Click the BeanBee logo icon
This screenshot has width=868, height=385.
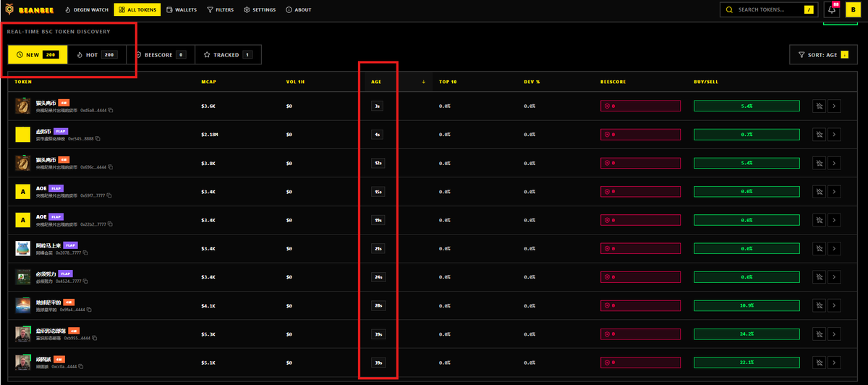click(9, 10)
